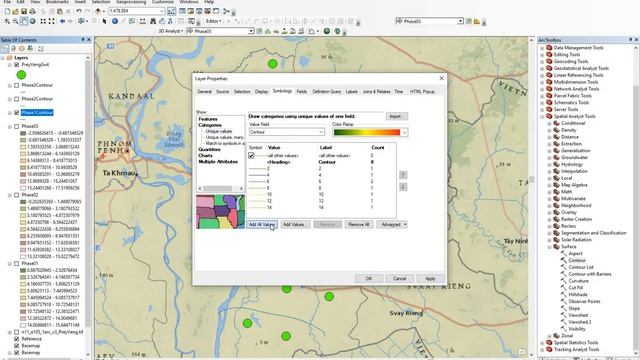Click the Add All Values button
The height and width of the screenshot is (360, 640).
(262, 224)
